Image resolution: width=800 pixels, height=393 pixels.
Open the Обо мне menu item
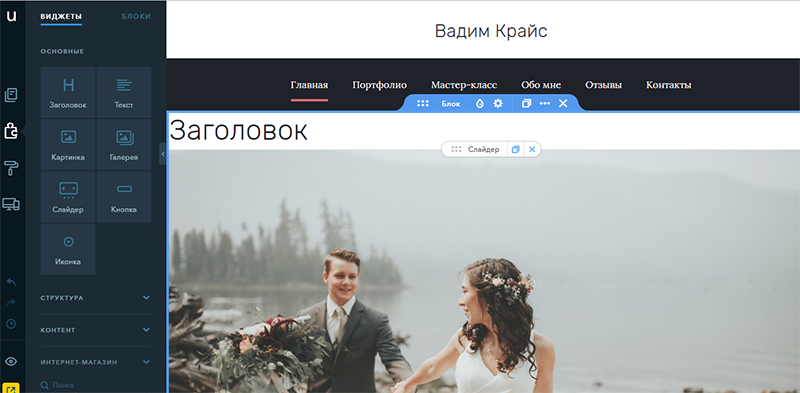(x=541, y=85)
